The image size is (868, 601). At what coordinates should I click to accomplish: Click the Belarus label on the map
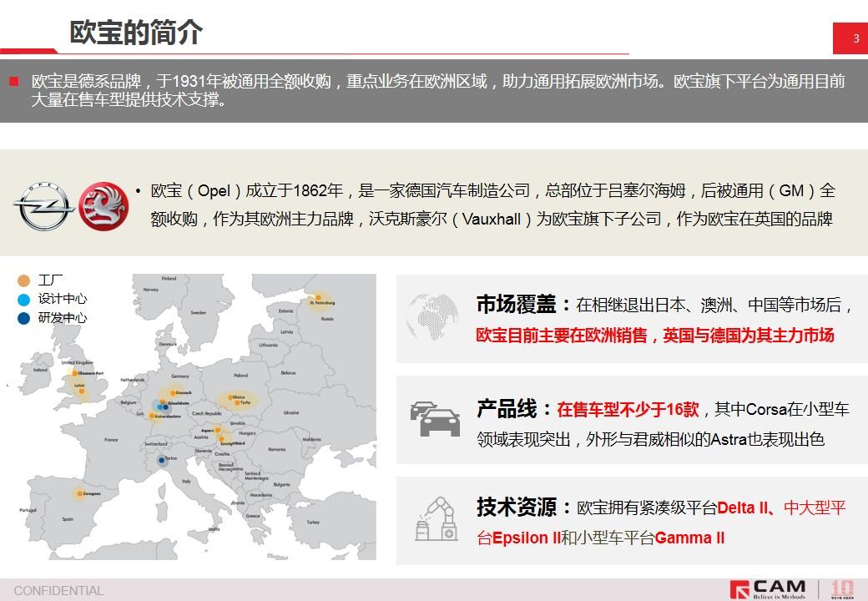[x=289, y=373]
